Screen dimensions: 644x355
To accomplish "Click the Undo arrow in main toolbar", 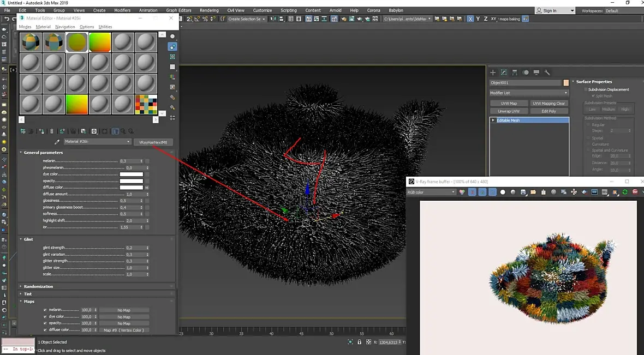I will click(x=7, y=19).
